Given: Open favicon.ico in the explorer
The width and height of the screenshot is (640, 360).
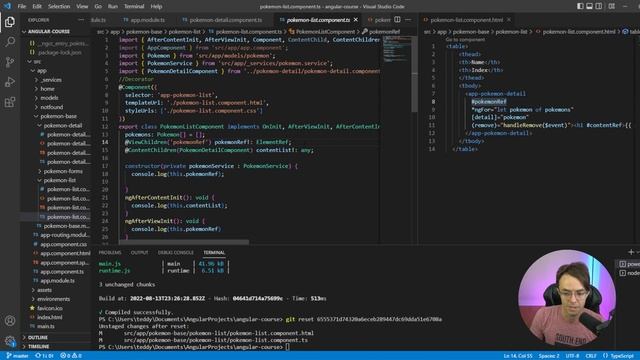Looking at the screenshot, I should (50, 308).
